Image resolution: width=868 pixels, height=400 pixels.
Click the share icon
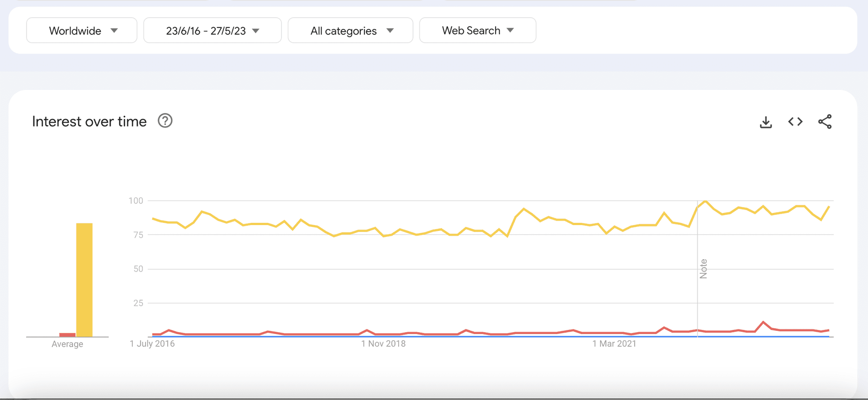click(x=825, y=122)
